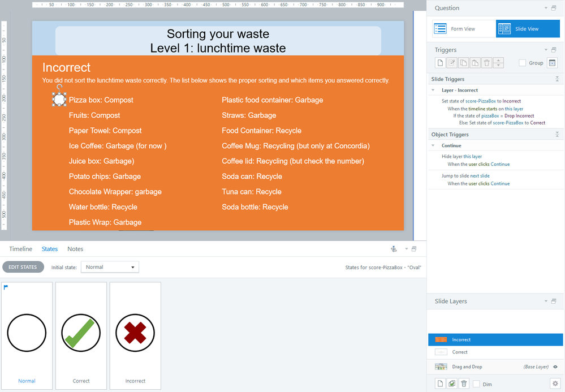Open the Question panel options arrow

[x=546, y=8]
